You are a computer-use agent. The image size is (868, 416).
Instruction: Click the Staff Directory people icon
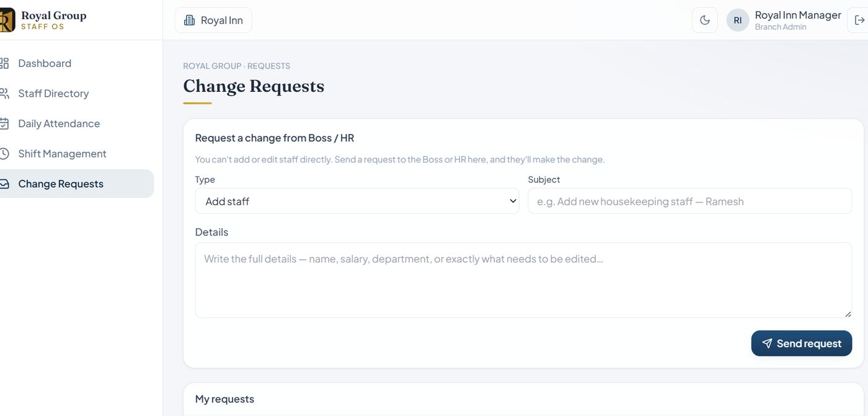tap(4, 94)
